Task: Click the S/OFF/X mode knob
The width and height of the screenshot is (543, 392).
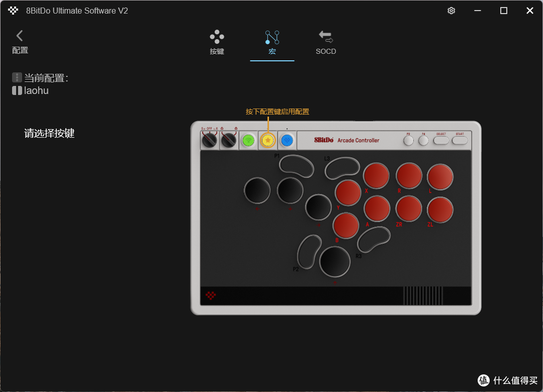Action: [x=210, y=140]
